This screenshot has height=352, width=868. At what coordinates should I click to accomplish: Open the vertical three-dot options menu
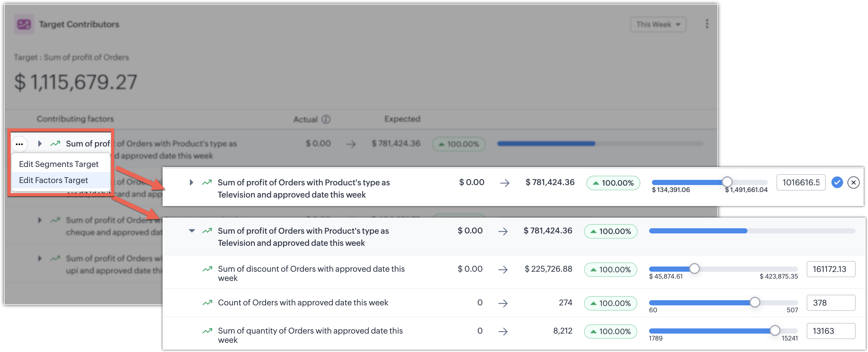click(x=707, y=24)
